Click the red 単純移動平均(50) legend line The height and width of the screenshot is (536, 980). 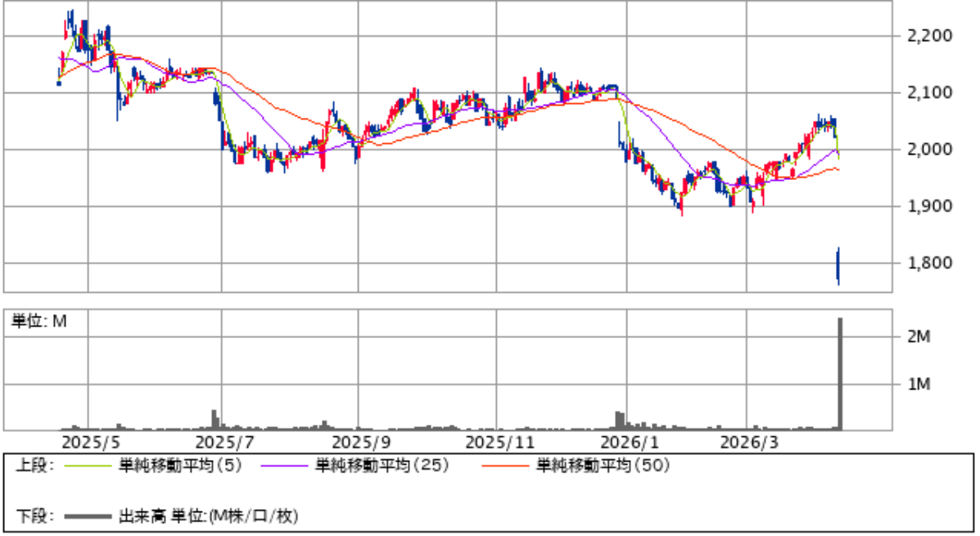(505, 466)
